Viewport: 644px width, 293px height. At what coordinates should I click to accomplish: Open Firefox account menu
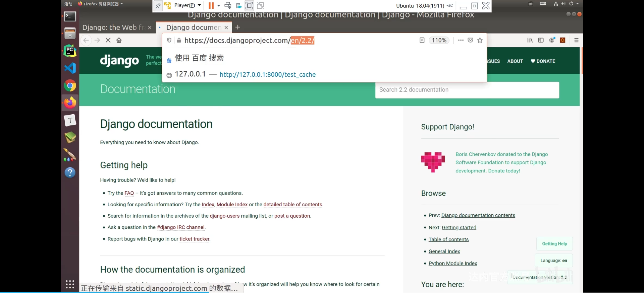tap(552, 40)
